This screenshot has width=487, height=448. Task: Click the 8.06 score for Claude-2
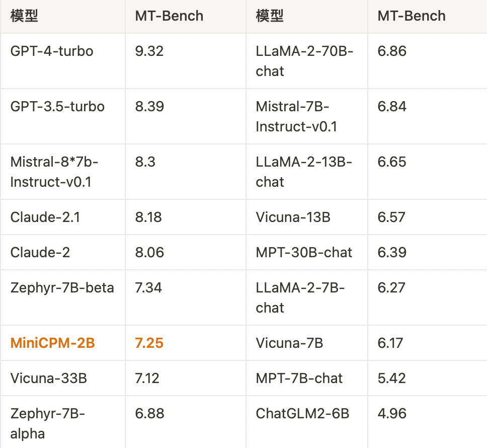click(149, 252)
